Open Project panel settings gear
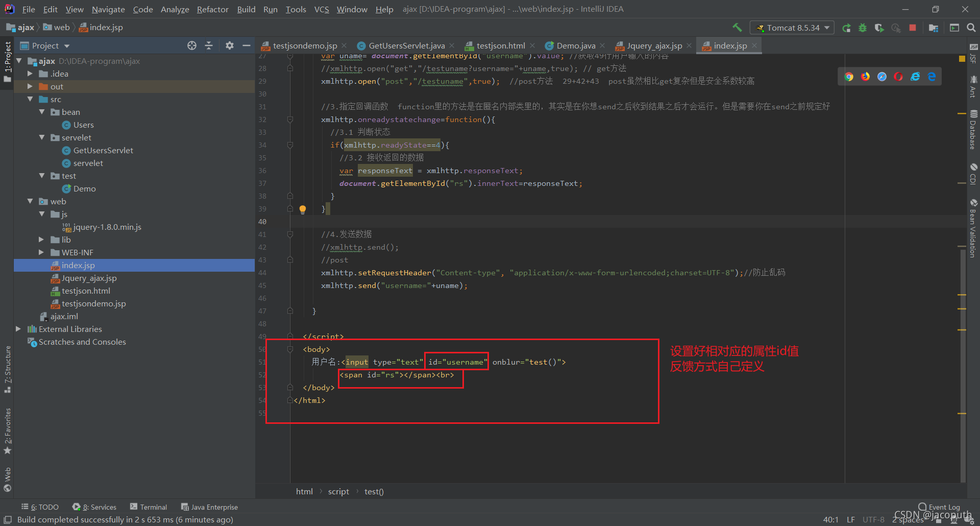980x526 pixels. (230, 45)
